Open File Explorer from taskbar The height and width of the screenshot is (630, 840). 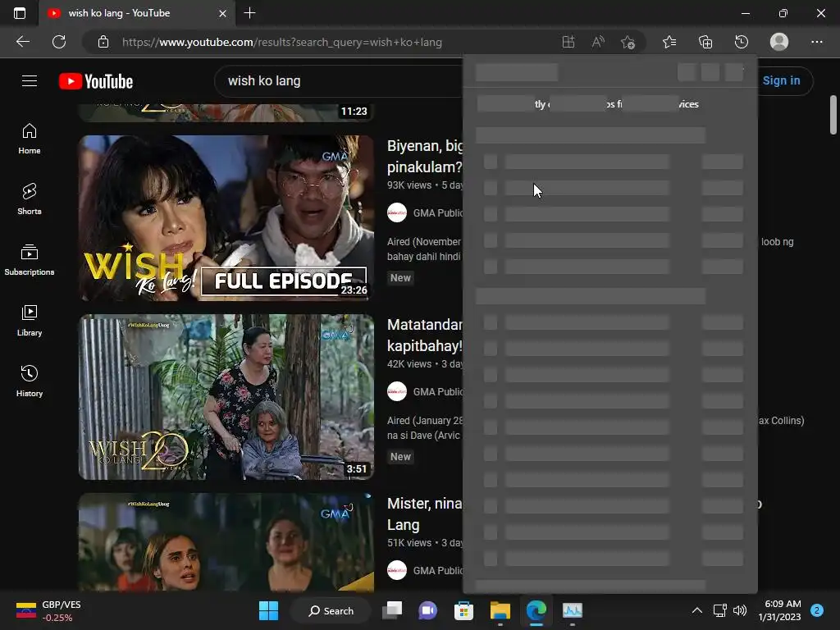(500, 610)
